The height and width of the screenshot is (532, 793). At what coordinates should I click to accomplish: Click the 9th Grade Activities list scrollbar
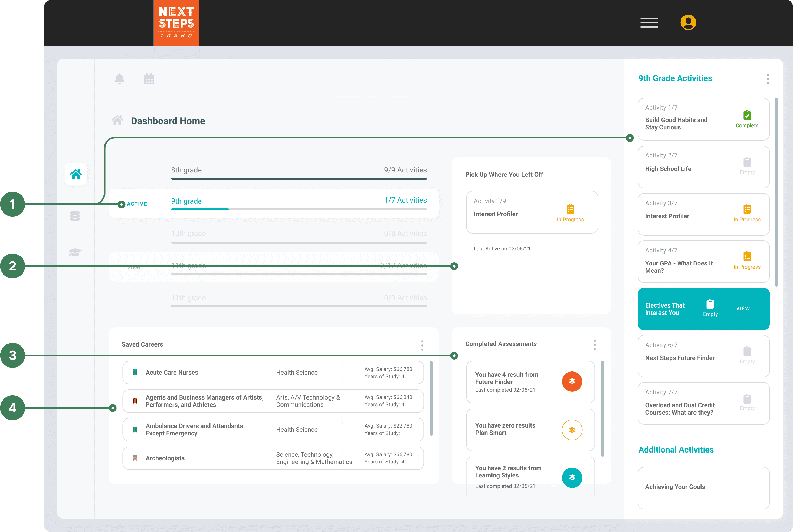click(x=776, y=192)
